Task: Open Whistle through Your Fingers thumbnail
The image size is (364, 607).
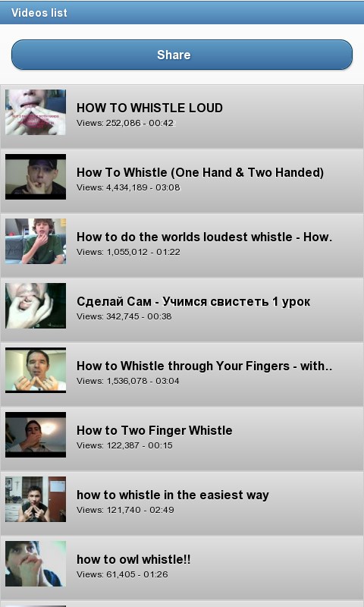Action: (x=36, y=370)
